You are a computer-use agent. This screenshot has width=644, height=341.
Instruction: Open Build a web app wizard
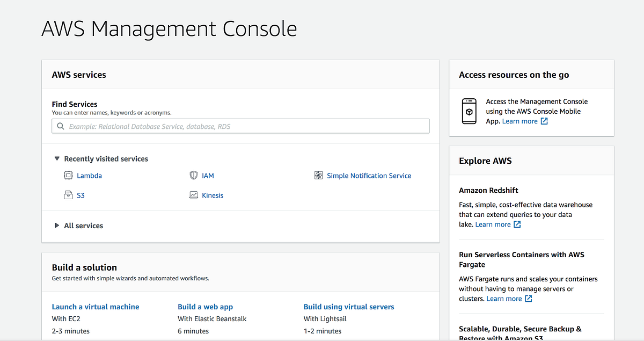206,306
